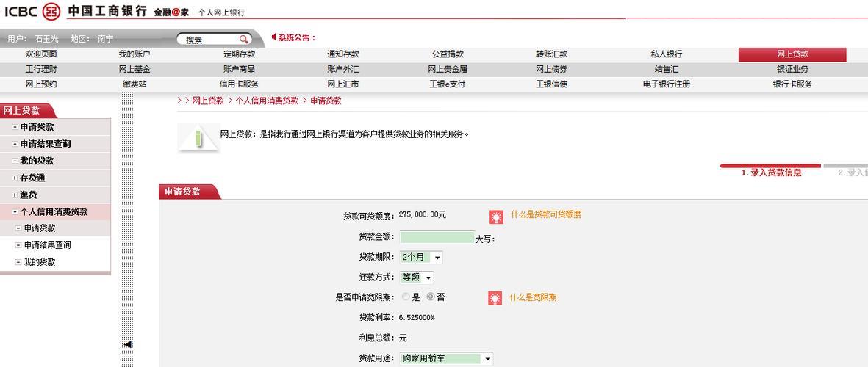Open the 贷款期限 dropdown showing 2个月
The height and width of the screenshot is (367, 868).
pyautogui.click(x=421, y=258)
